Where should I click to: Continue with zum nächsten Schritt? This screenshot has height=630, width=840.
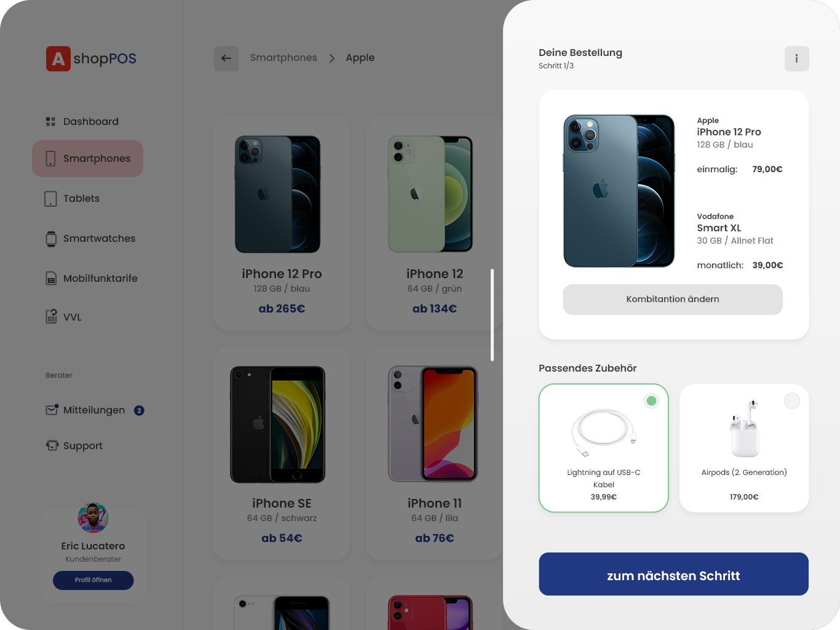(x=673, y=574)
